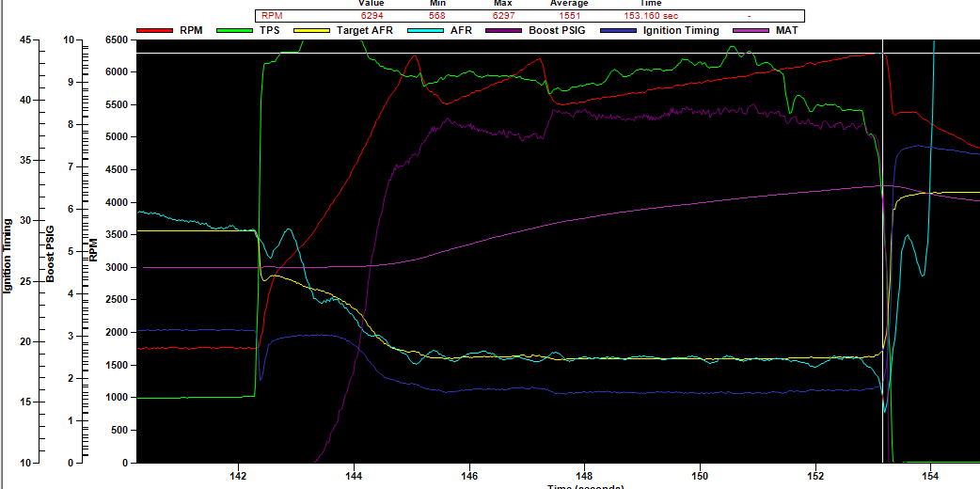
Task: Click the Max value 6297 in header
Action: [502, 16]
